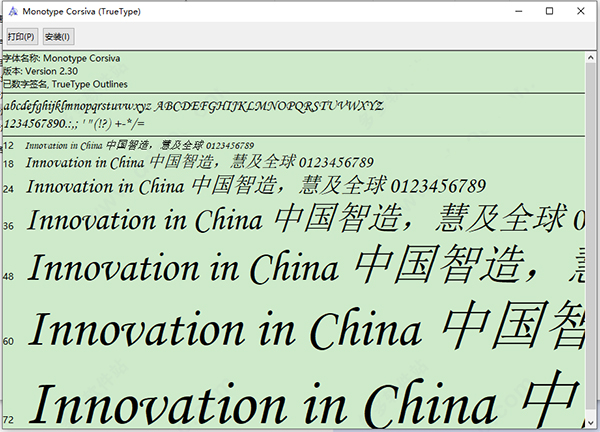Click the 36-point Innovation in China sample

pos(305,219)
